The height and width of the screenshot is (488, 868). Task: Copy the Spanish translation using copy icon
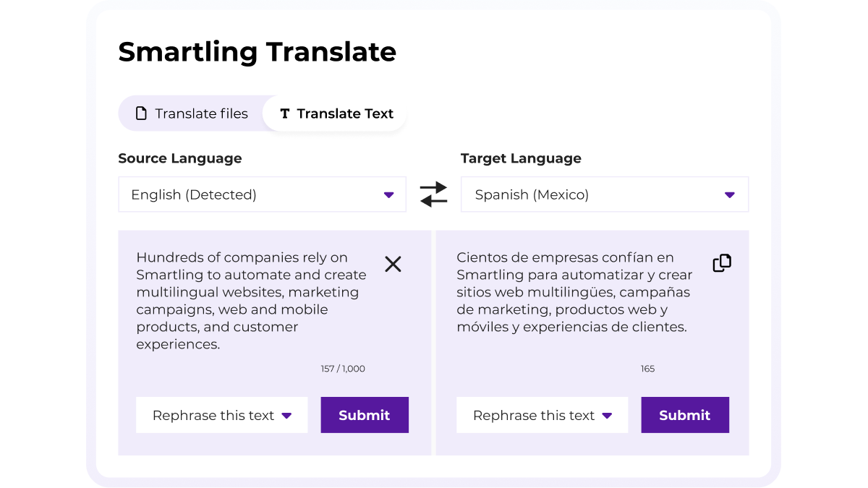tap(722, 263)
